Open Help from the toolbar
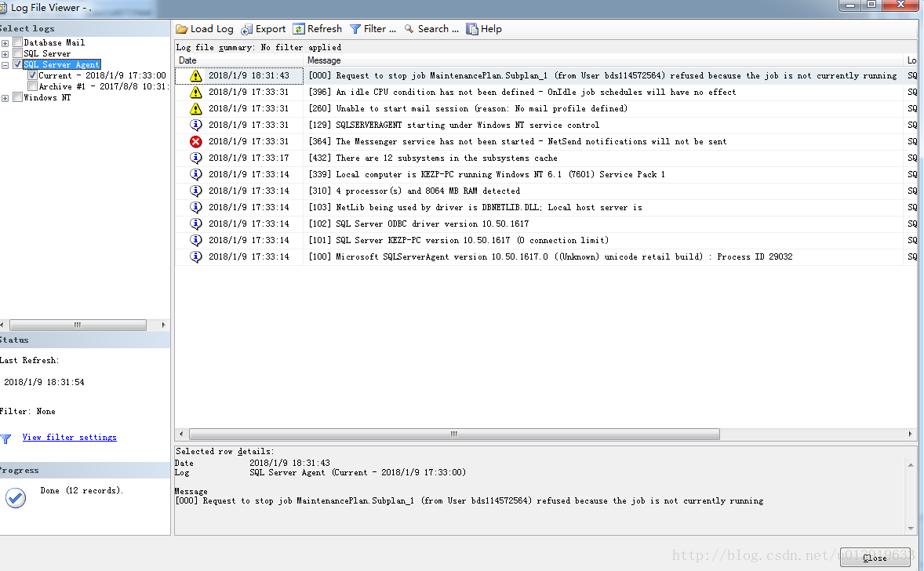The width and height of the screenshot is (924, 571). (472, 29)
